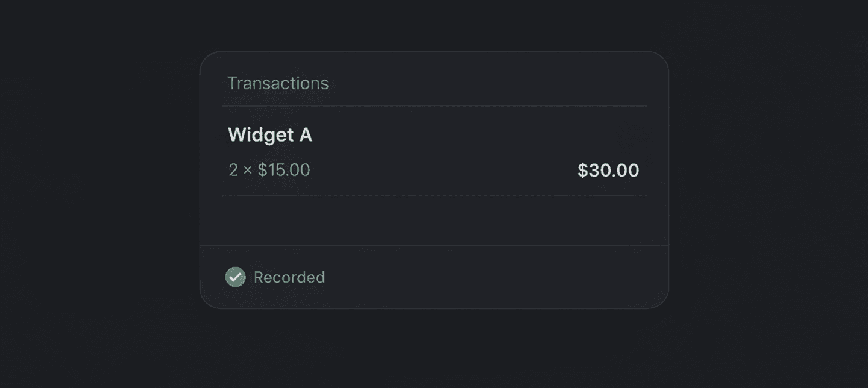Click divider line under the $30.00 row
The width and height of the screenshot is (868, 388).
(x=434, y=196)
